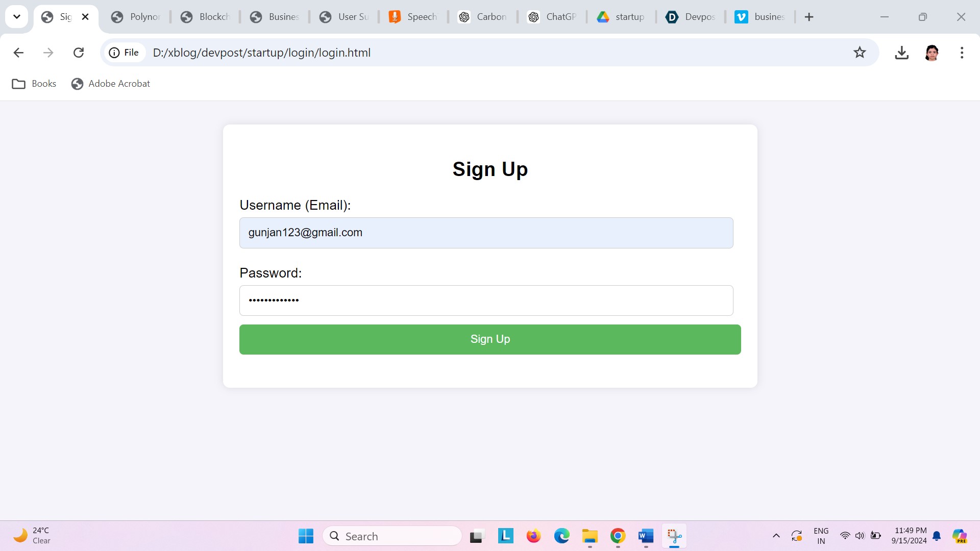980x551 pixels.
Task: Switch to the Devpost tab
Action: [691, 17]
